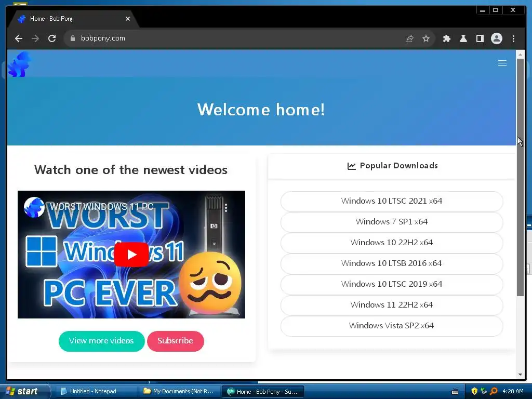This screenshot has height=399, width=532.
Task: Click the blue pony site logo
Action: (x=19, y=64)
